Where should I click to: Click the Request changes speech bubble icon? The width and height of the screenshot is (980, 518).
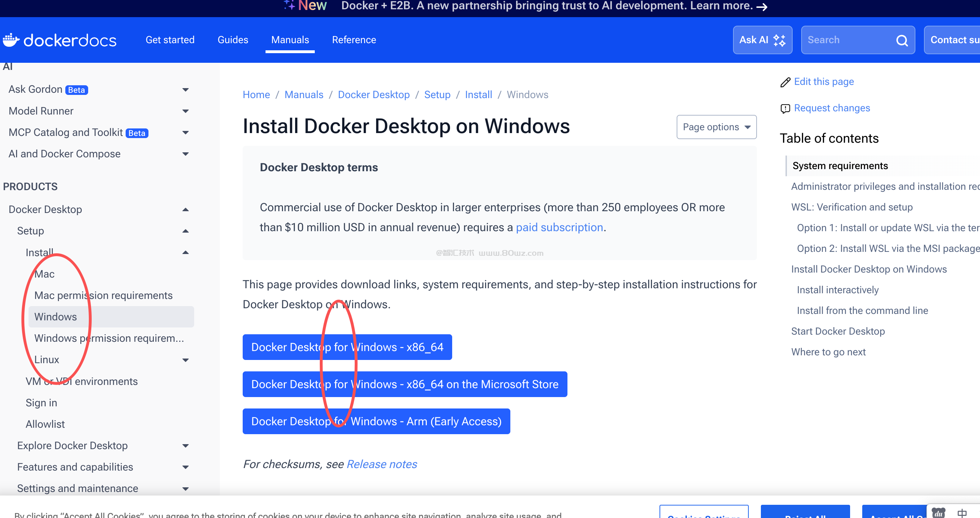[x=785, y=109]
